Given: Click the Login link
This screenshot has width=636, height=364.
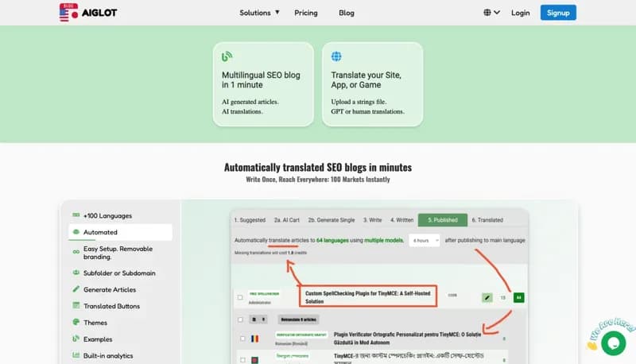Looking at the screenshot, I should tap(521, 13).
